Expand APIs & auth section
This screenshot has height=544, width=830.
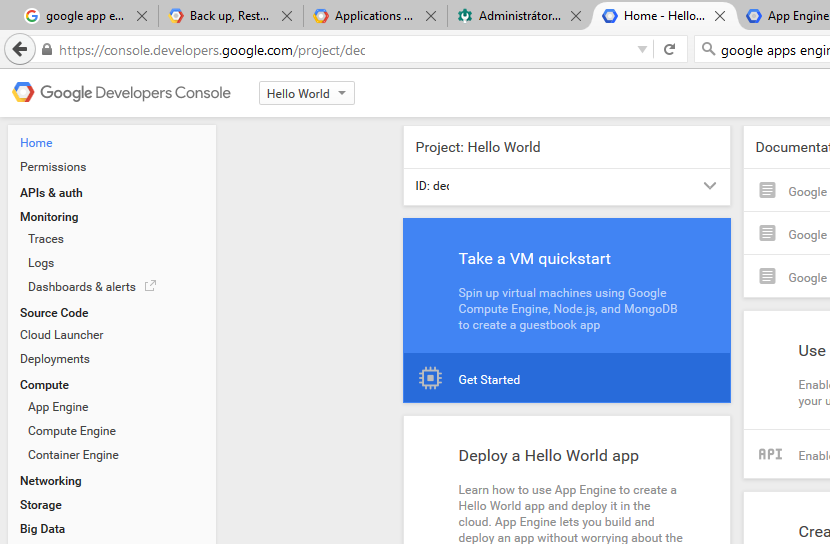click(51, 193)
